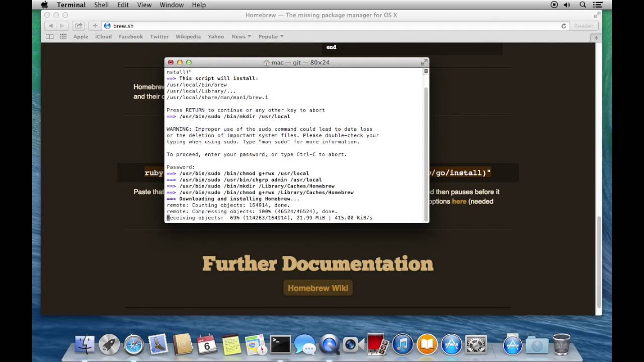
Task: Click 'Receiving objects: 69%' progress line
Action: [270, 218]
